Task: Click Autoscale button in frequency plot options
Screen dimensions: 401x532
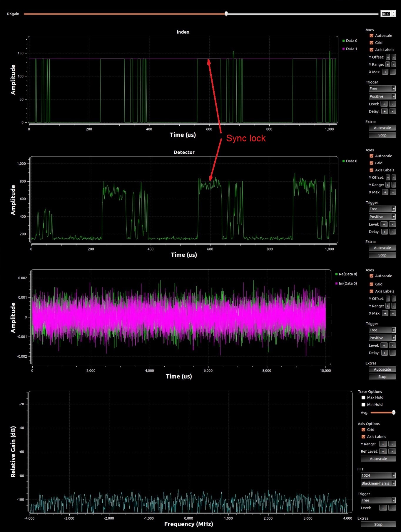Action: click(378, 459)
